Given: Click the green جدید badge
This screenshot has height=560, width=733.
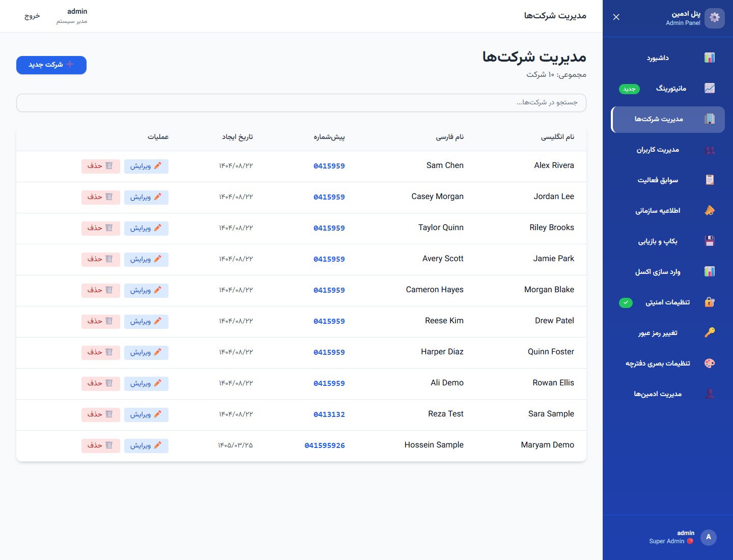Looking at the screenshot, I should [629, 89].
